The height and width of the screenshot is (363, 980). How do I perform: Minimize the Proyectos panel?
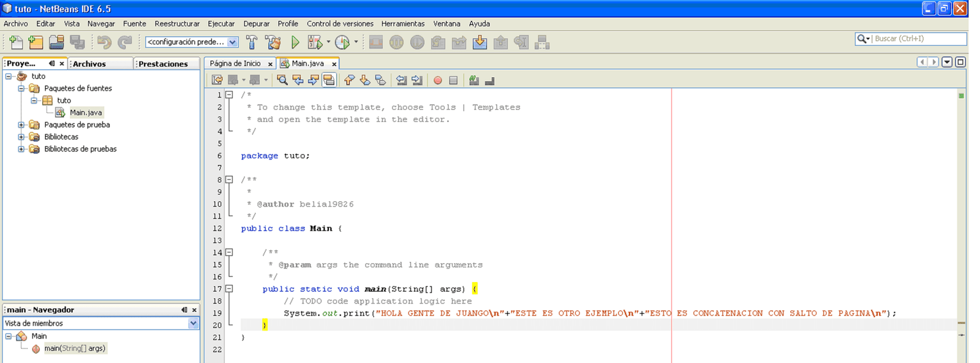pyautogui.click(x=51, y=63)
